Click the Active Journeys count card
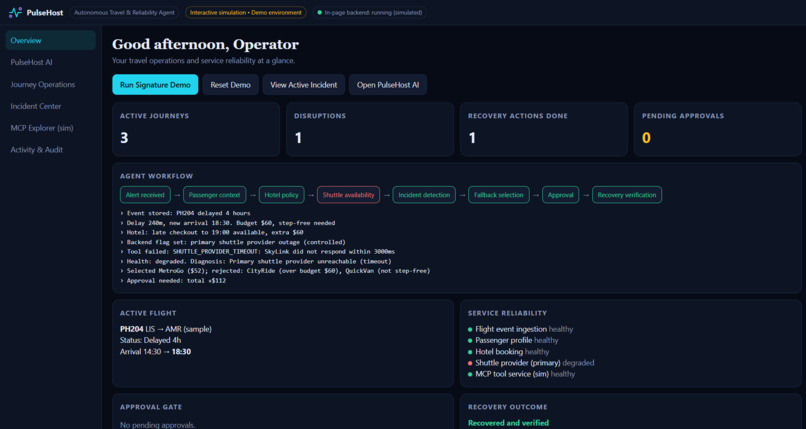 pyautogui.click(x=196, y=129)
